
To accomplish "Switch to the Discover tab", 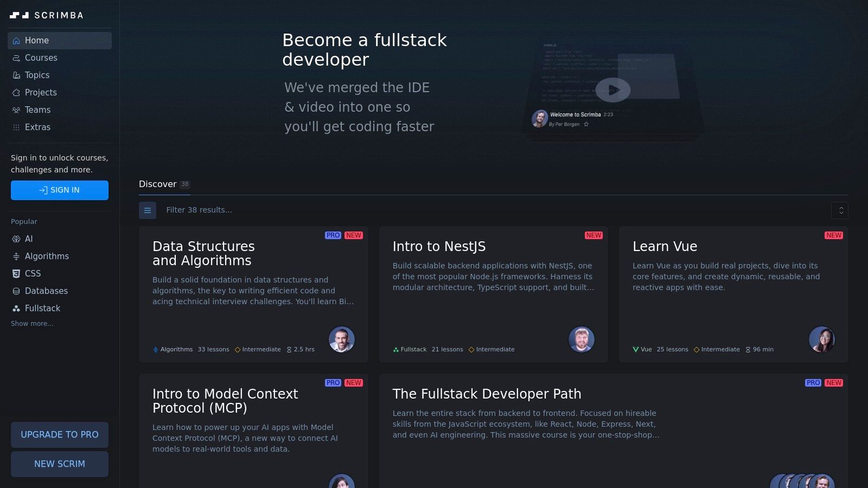I will [157, 184].
